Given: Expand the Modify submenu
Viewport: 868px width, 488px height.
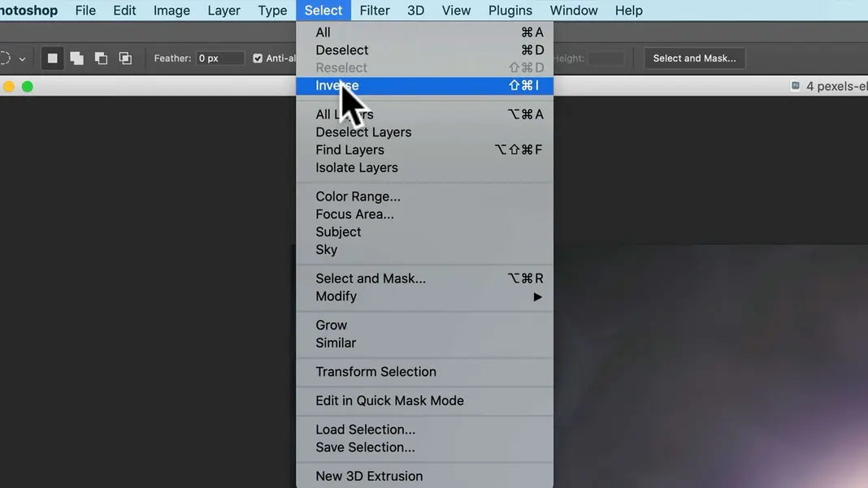Looking at the screenshot, I should pos(424,296).
